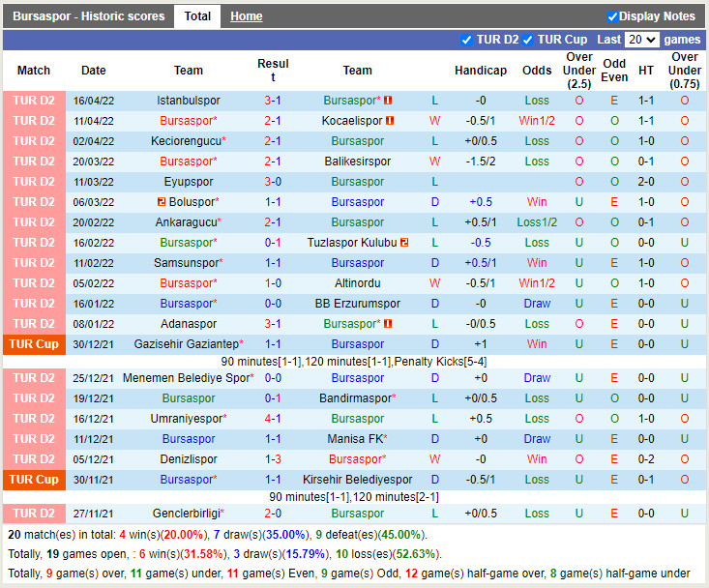Click the TUR D2 label on 27/11/21 row
The height and width of the screenshot is (588, 709).
(34, 514)
